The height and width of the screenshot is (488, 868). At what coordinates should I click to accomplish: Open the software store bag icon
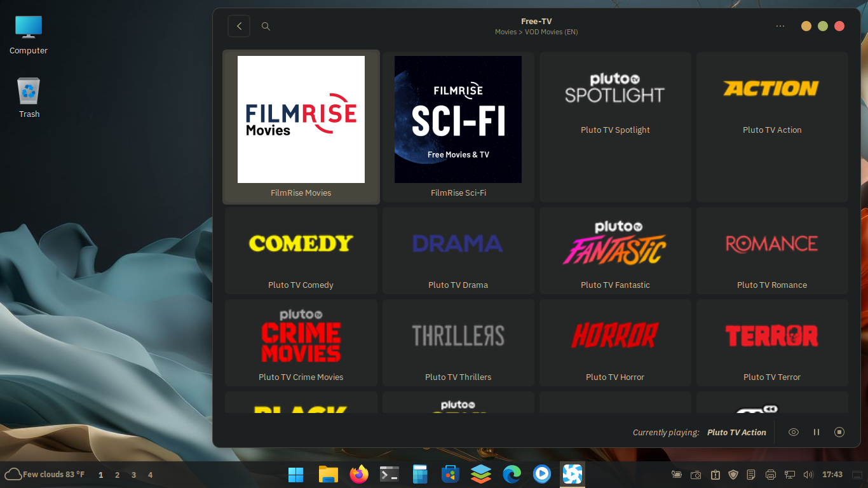(x=451, y=475)
